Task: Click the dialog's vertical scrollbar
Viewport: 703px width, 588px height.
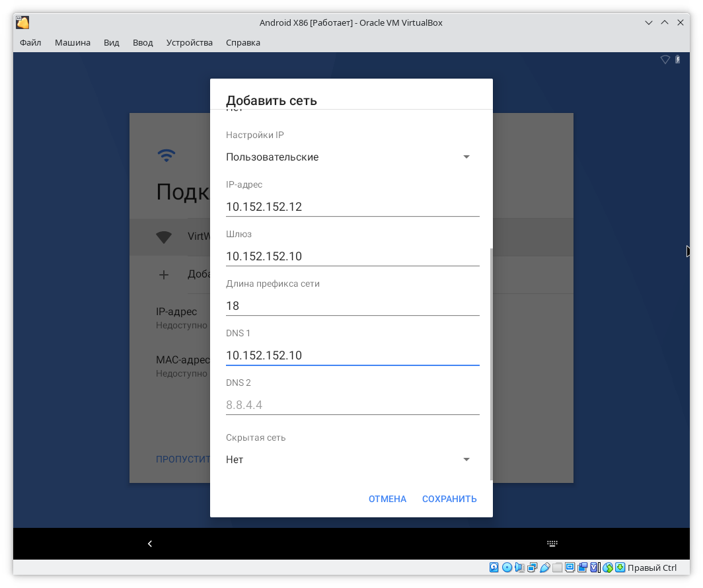Action: [490, 363]
